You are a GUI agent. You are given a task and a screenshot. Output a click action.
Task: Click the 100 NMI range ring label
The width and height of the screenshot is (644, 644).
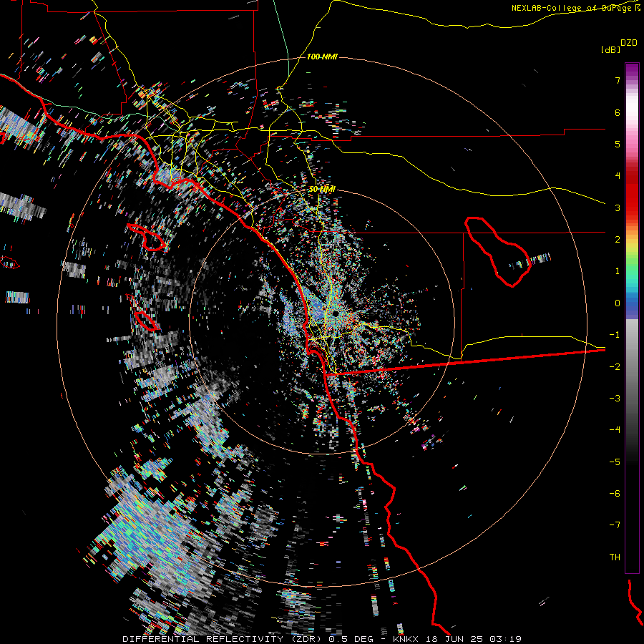click(x=323, y=57)
